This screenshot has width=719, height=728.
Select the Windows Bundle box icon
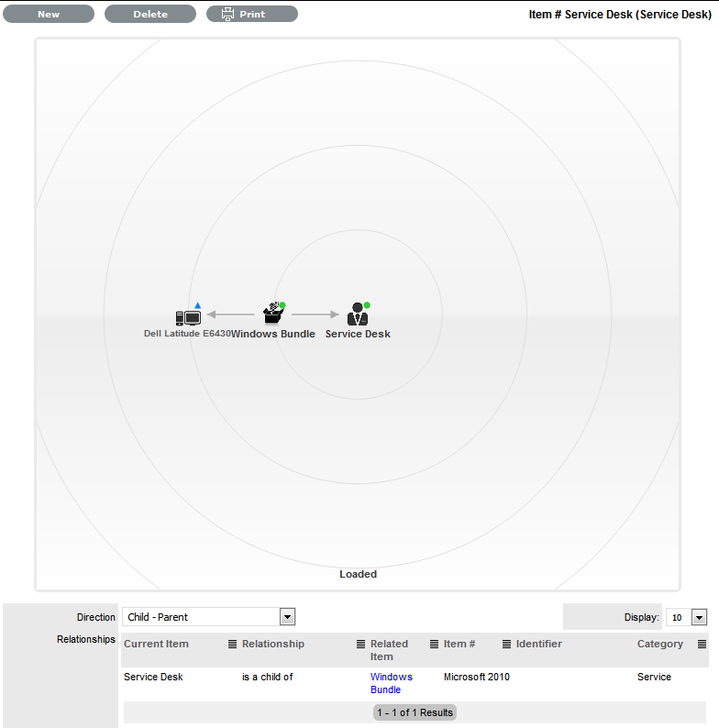click(274, 314)
